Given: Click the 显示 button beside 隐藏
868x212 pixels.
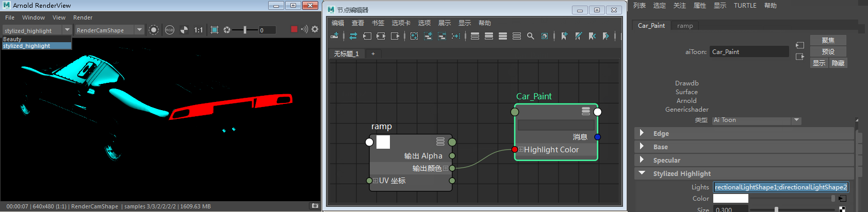Looking at the screenshot, I should click(x=819, y=63).
